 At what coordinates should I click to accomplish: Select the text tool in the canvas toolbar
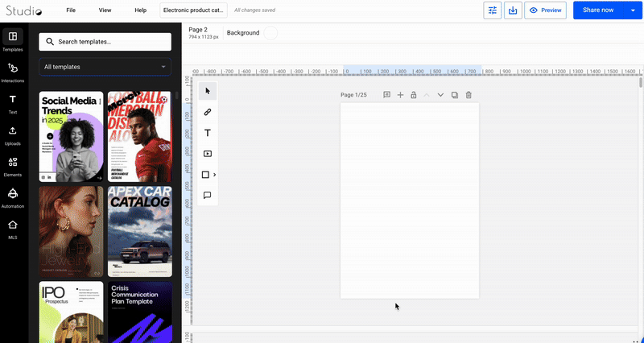[x=208, y=133]
